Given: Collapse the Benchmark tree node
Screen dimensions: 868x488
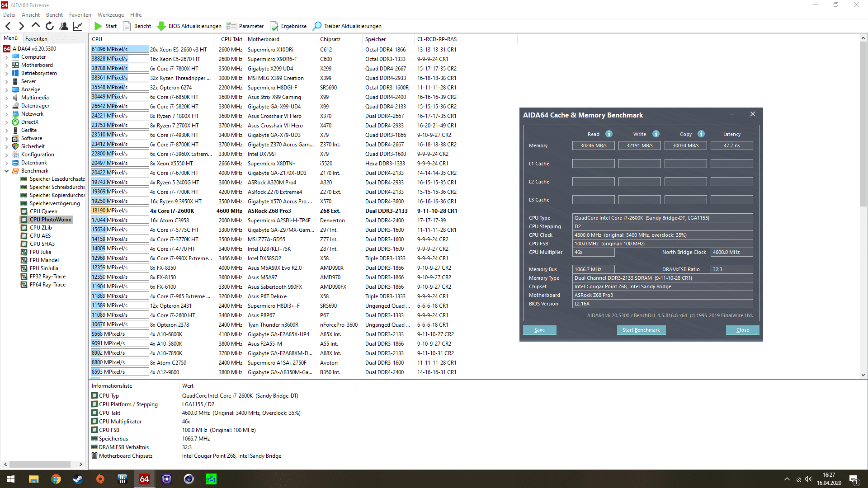Looking at the screenshot, I should tap(6, 171).
